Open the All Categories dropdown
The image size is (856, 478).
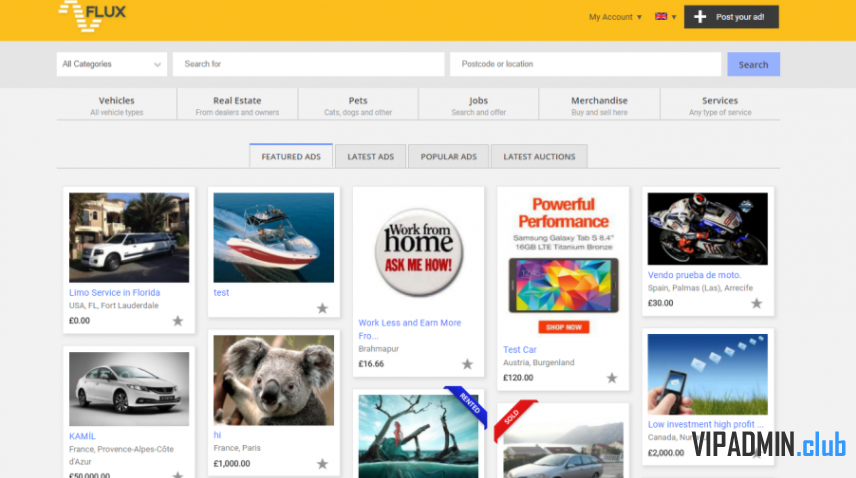click(x=112, y=64)
